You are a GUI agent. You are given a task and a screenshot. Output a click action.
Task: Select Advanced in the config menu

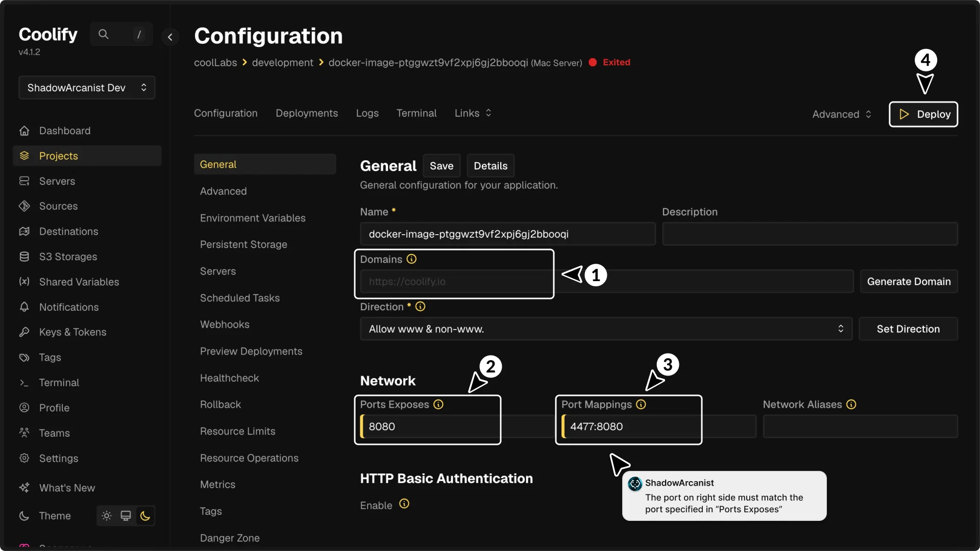pyautogui.click(x=224, y=191)
